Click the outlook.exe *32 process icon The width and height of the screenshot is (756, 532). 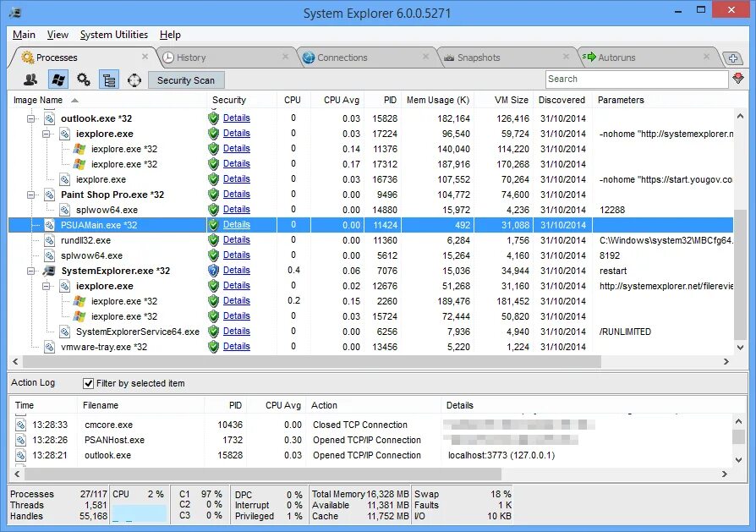tap(50, 118)
